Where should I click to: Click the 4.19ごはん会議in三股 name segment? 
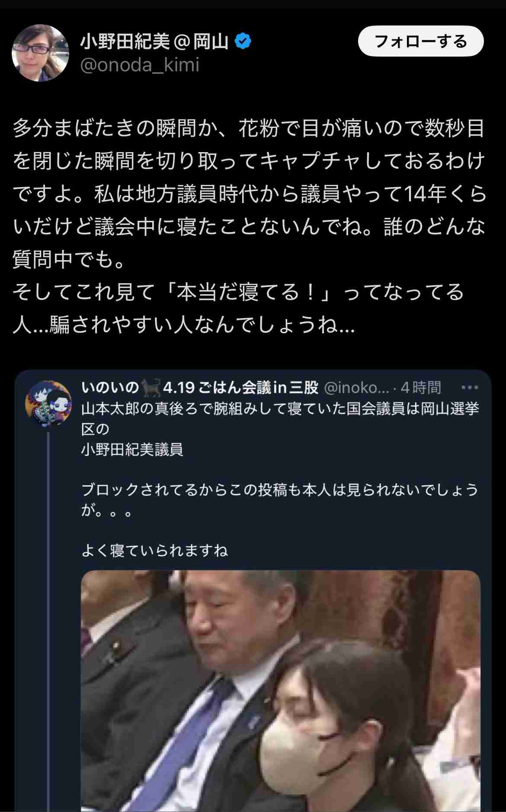pos(241,388)
